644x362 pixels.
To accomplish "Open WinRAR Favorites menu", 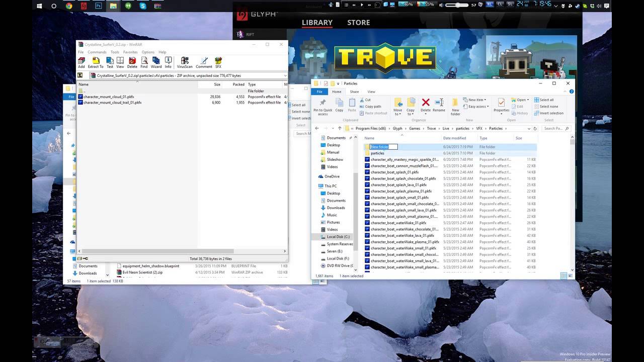I will 130,52.
